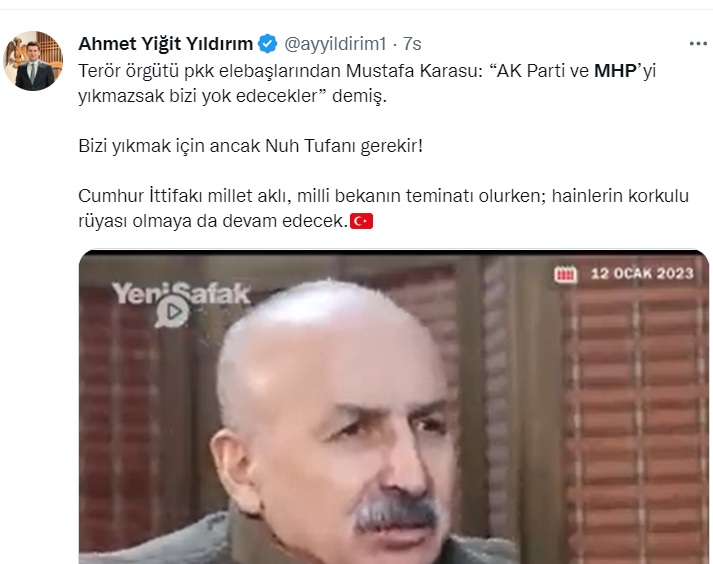This screenshot has width=713, height=564.
Task: Click the phrase yıkmazsak bizi yok edecekler
Action: pyautogui.click(x=197, y=96)
